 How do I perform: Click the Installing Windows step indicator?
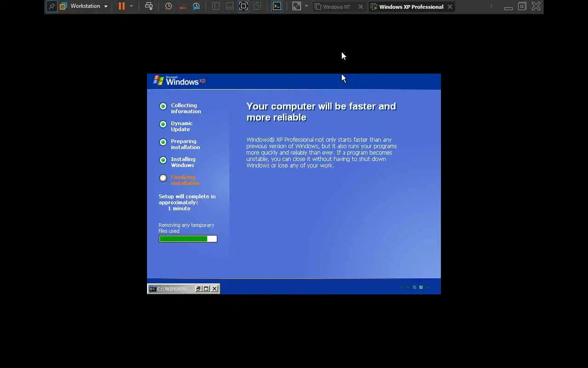coord(163,160)
